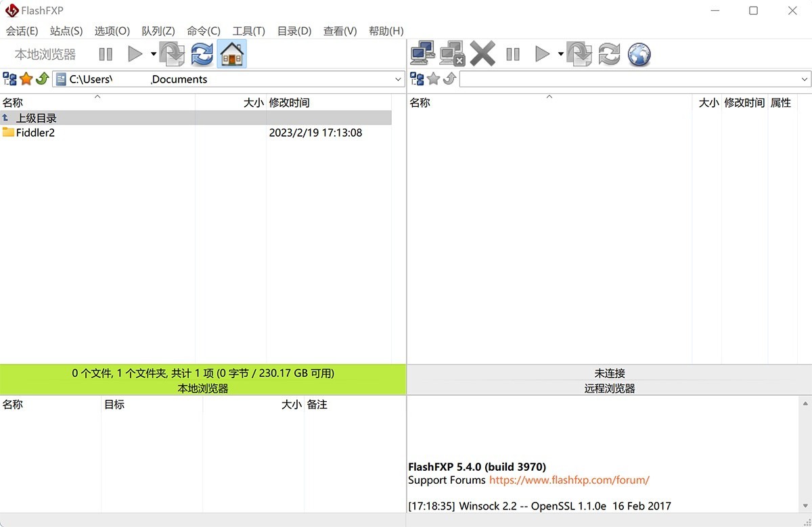
Task: Open the 站点(S) menu
Action: pyautogui.click(x=66, y=30)
